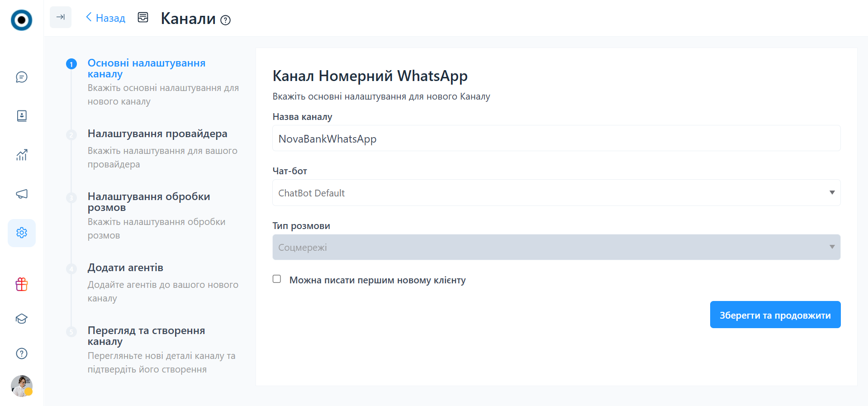Screen dimensions: 868x406
Task: Open the Чат-бот dropdown
Action: pos(556,193)
